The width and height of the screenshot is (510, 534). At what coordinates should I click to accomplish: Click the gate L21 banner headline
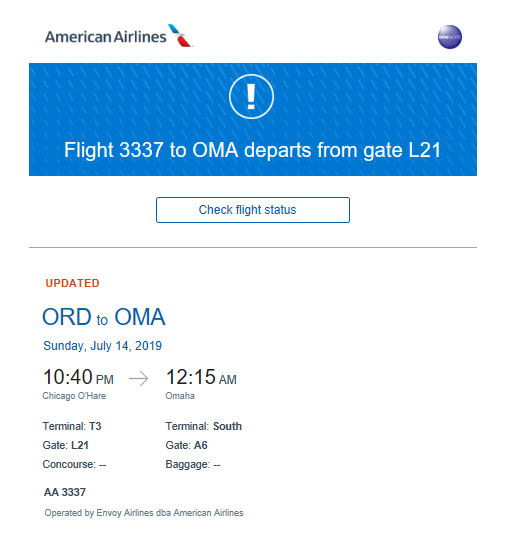(x=252, y=150)
